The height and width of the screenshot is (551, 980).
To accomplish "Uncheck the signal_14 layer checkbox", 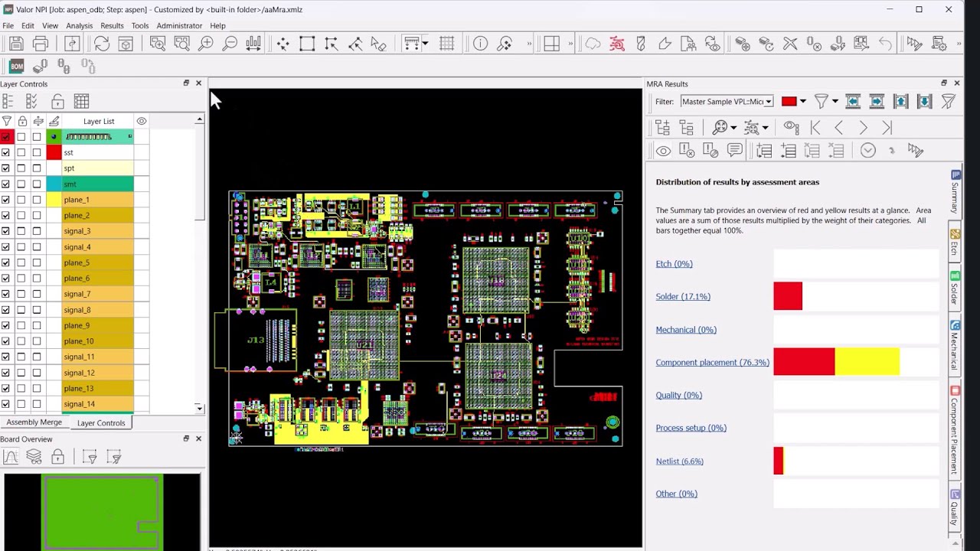I will click(x=5, y=404).
